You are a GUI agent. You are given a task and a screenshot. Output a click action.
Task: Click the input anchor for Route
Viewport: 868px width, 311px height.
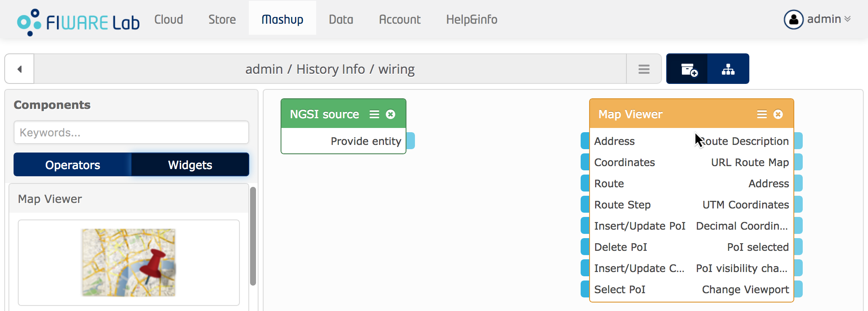coord(585,183)
